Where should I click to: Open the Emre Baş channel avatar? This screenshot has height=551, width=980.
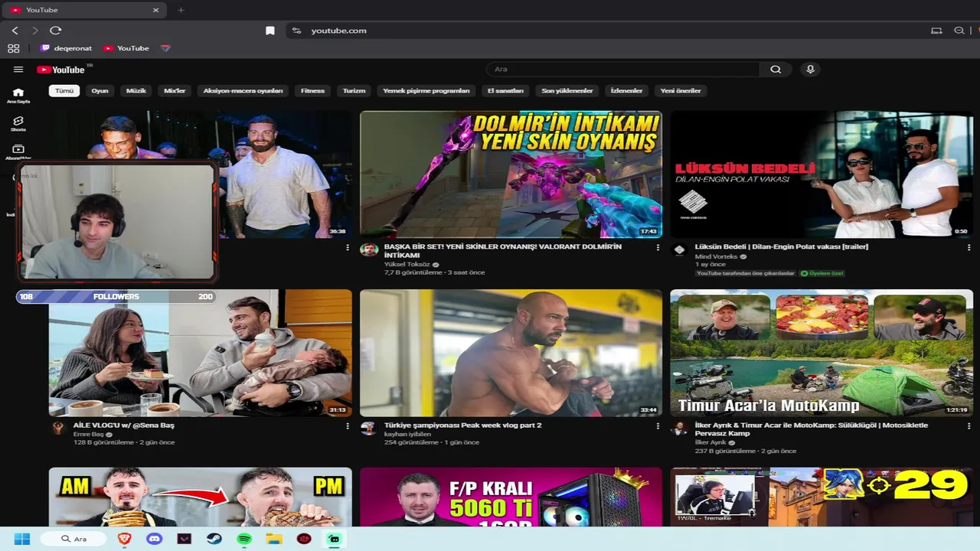58,428
